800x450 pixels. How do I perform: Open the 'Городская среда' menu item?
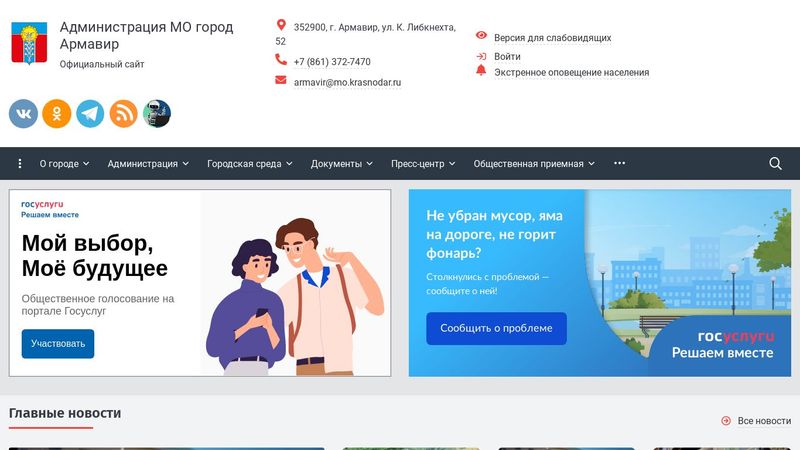pyautogui.click(x=250, y=164)
